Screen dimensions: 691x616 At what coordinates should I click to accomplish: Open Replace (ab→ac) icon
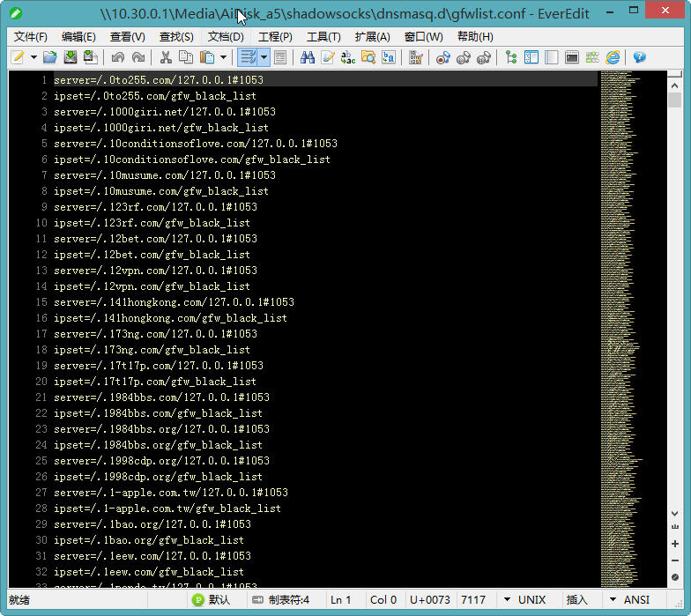tap(348, 57)
